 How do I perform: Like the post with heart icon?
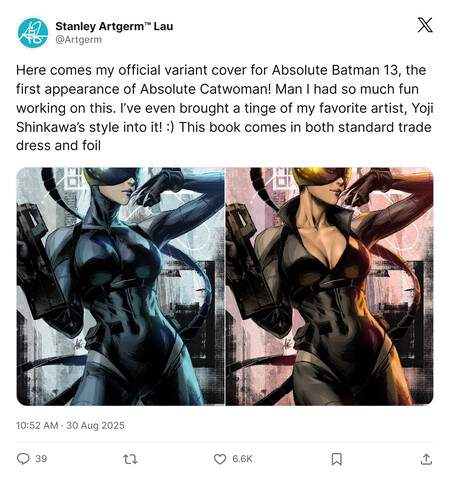(x=220, y=459)
